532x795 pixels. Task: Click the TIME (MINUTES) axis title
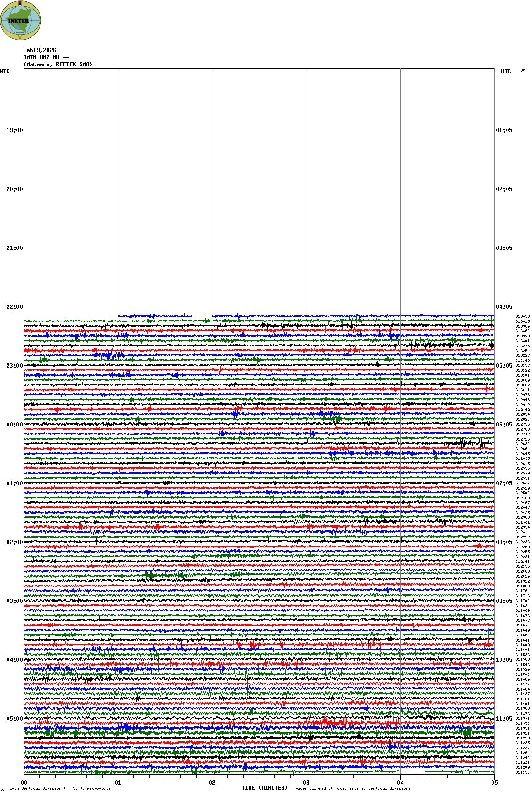(265, 788)
